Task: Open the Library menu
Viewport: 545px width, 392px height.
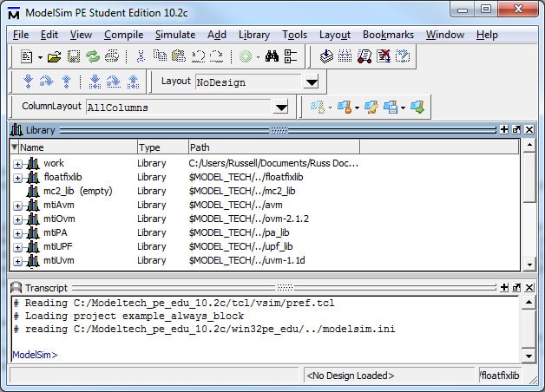Action: 254,35
